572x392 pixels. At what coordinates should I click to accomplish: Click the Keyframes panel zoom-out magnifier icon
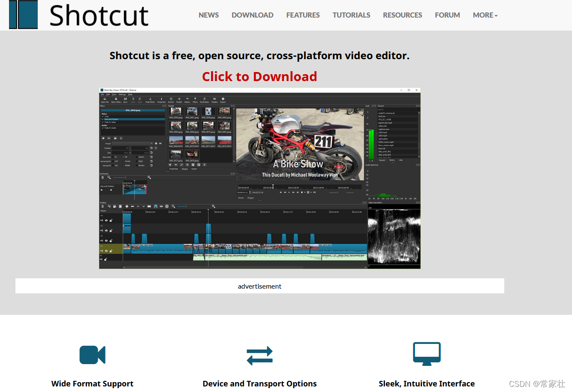tap(109, 177)
